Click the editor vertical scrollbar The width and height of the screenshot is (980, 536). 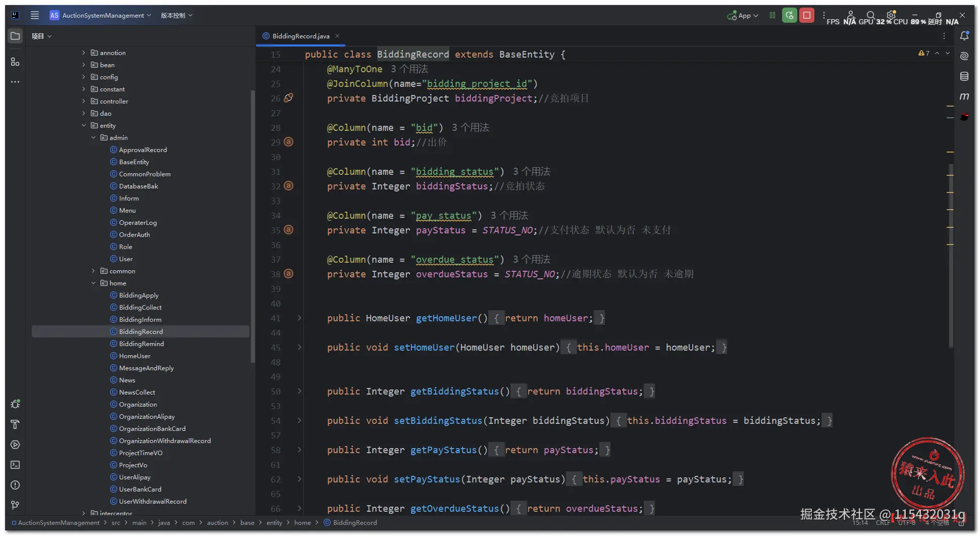[x=951, y=256]
